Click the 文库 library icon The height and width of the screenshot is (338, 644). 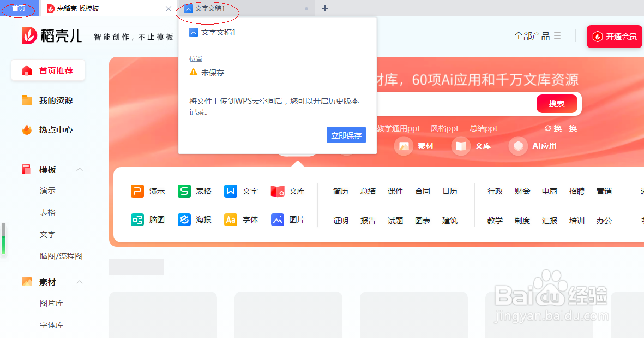tap(277, 191)
